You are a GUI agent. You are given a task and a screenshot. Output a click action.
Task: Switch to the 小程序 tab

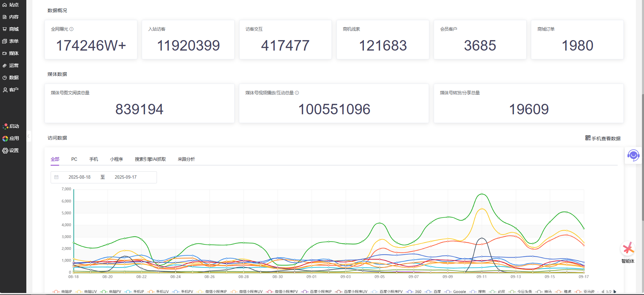116,159
